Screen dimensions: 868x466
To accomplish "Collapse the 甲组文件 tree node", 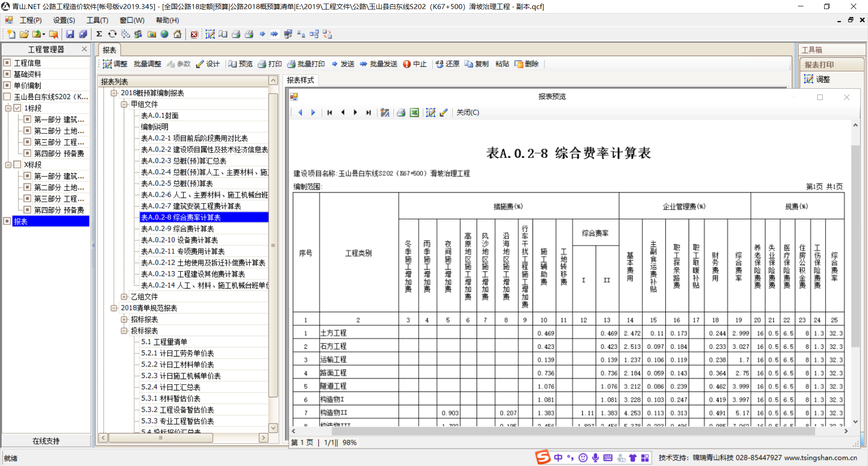I will 124,105.
